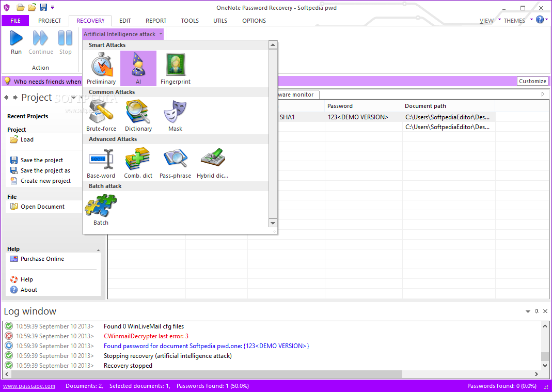Select the 123<DEMO VERSION> password cell
This screenshot has width=552, height=392.
click(x=364, y=117)
